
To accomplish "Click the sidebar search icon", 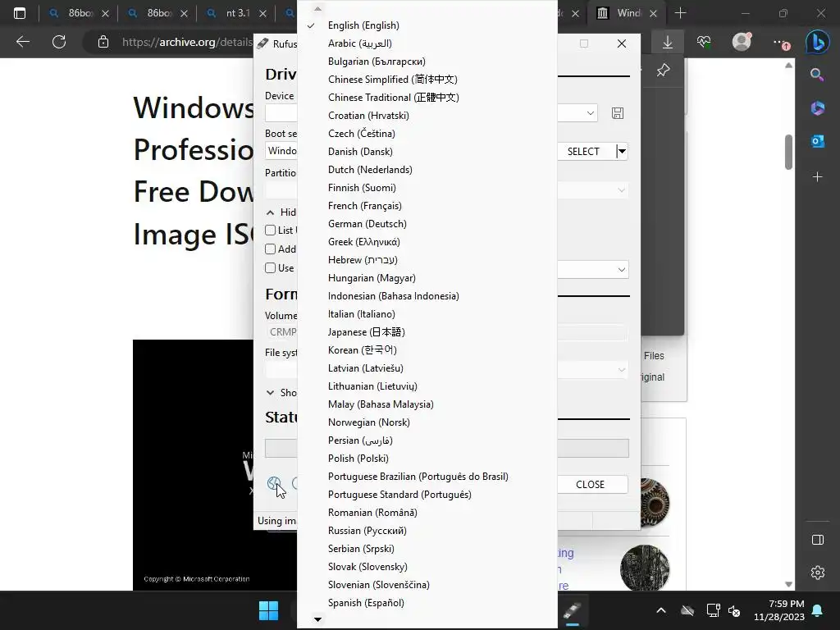I will pos(817,75).
